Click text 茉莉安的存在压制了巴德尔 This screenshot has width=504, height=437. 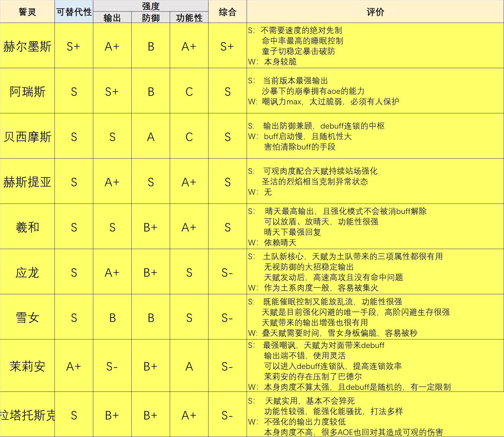click(313, 377)
